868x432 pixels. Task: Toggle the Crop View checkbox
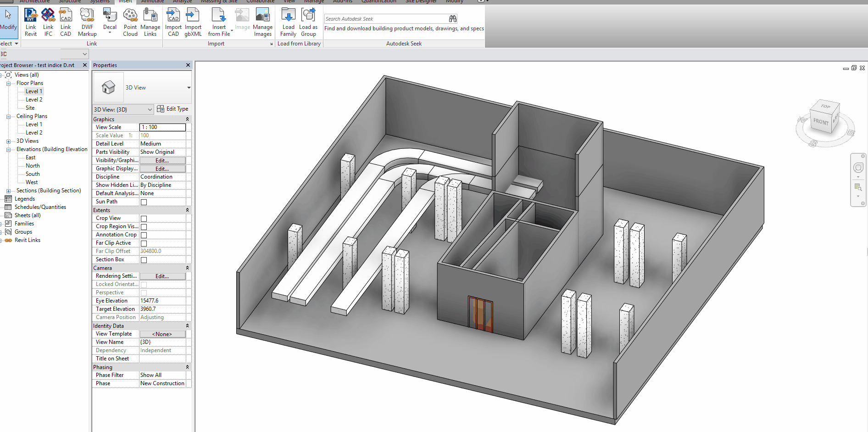[144, 219]
